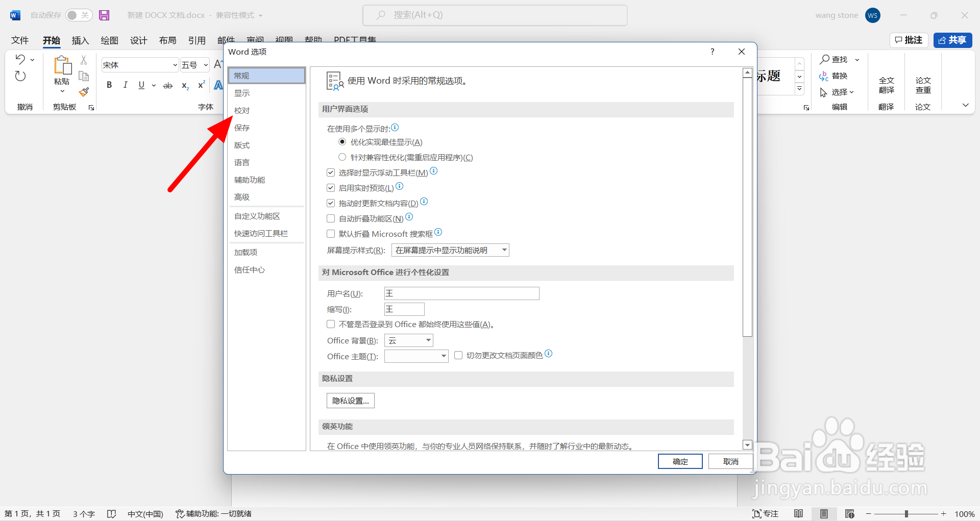Viewport: 980px width, 521px height.
Task: Click the Cut scissors icon
Action: pos(84,60)
